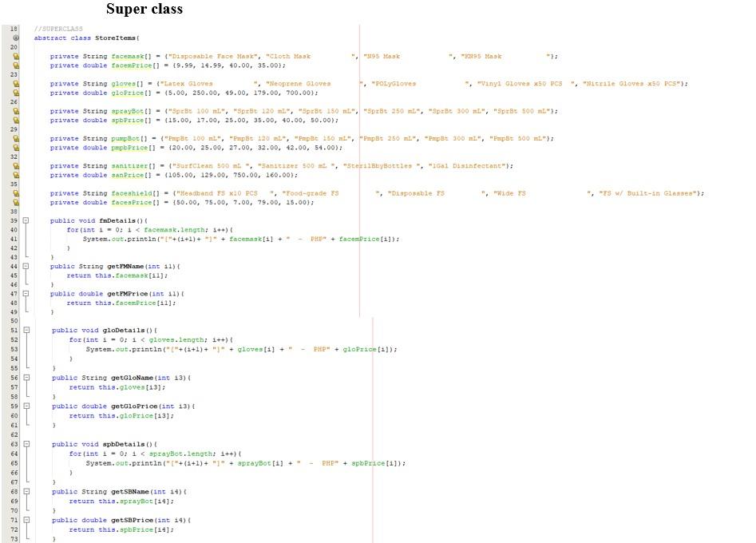Collapse the gloDetails() method fold

[x=26, y=331]
